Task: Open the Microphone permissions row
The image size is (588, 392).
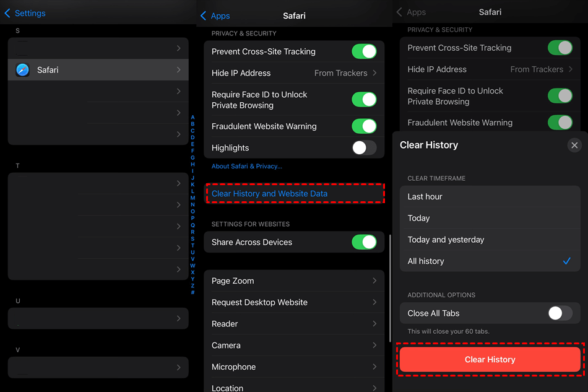Action: (x=294, y=367)
